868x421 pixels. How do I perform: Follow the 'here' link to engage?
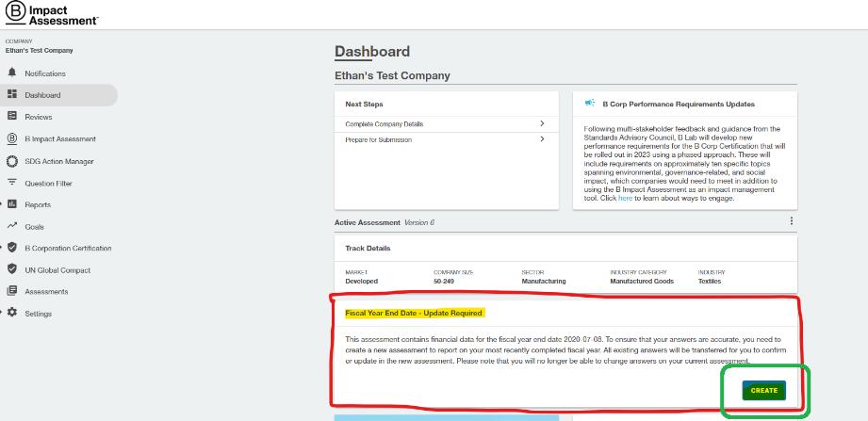(x=625, y=198)
